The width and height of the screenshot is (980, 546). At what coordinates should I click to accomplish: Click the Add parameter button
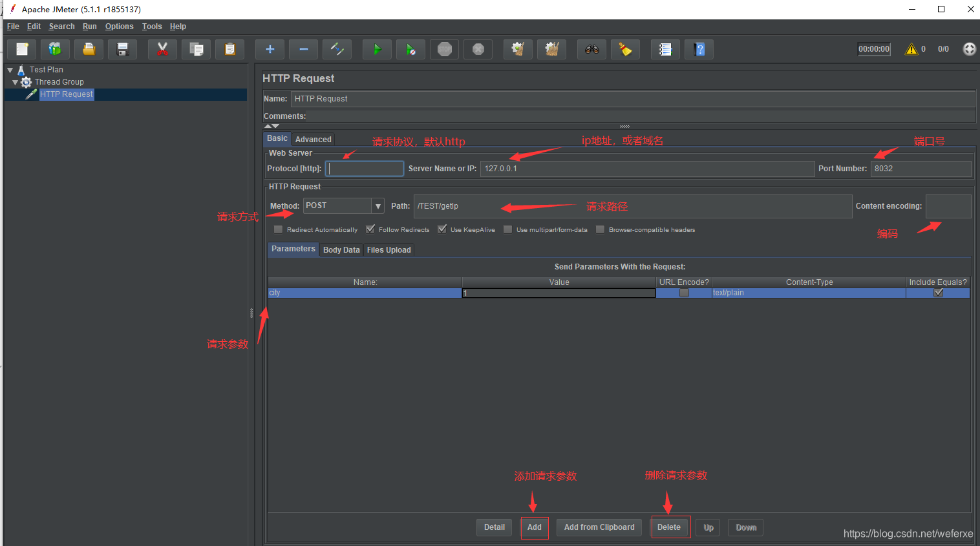535,527
